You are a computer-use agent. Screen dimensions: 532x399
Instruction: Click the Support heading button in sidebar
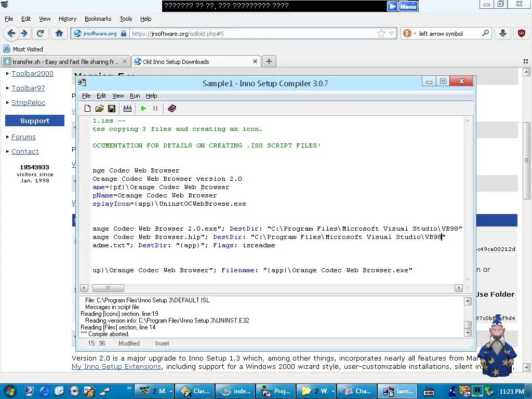(x=35, y=121)
